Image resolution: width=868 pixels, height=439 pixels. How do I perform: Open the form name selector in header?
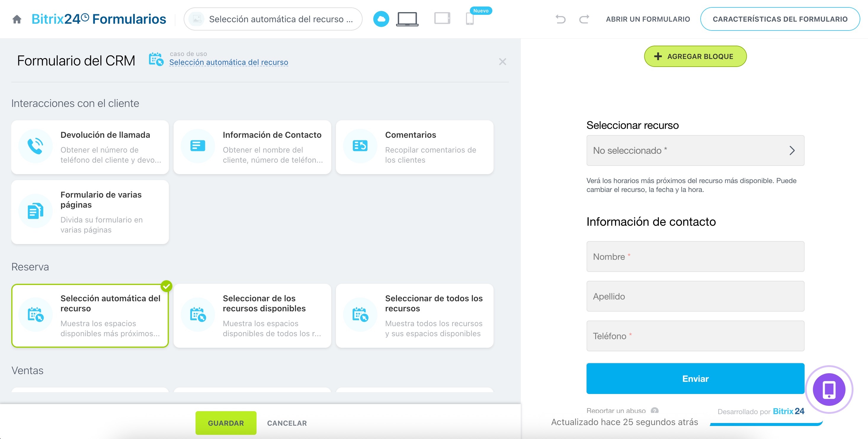(x=273, y=19)
